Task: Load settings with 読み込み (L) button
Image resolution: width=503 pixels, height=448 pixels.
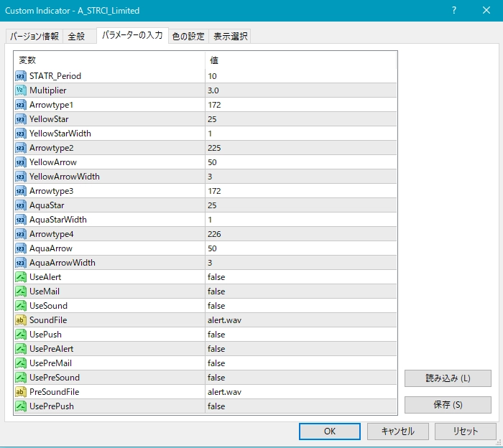Action: tap(448, 378)
